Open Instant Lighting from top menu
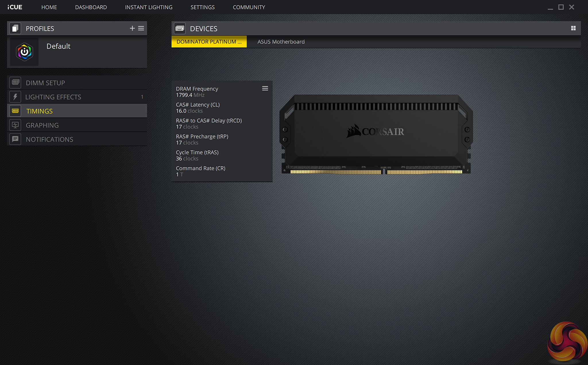The height and width of the screenshot is (365, 588). coord(148,7)
